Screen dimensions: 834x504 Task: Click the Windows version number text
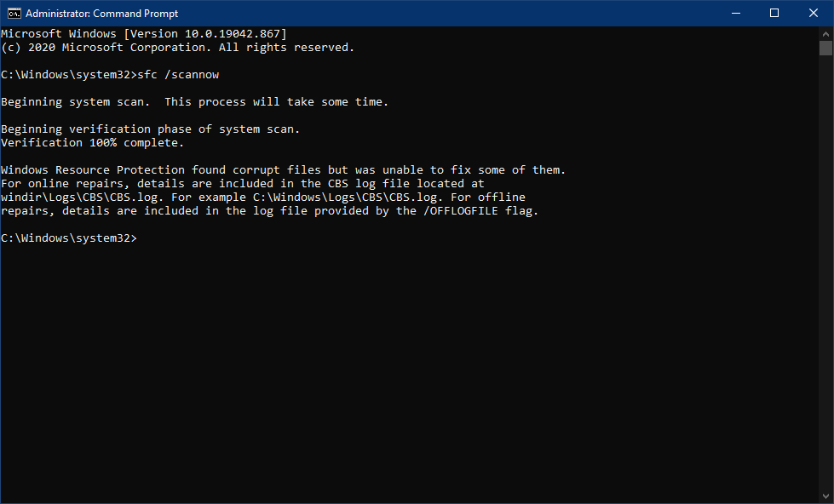click(233, 33)
